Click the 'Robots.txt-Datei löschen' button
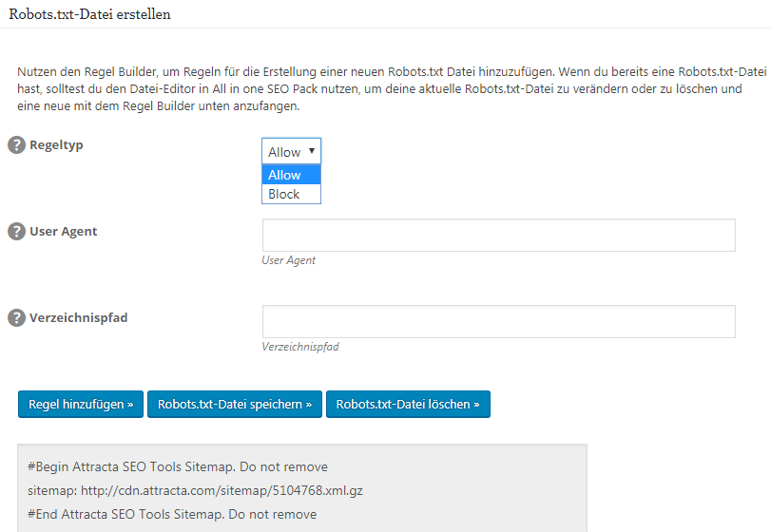The height and width of the screenshot is (532, 771). tap(408, 404)
